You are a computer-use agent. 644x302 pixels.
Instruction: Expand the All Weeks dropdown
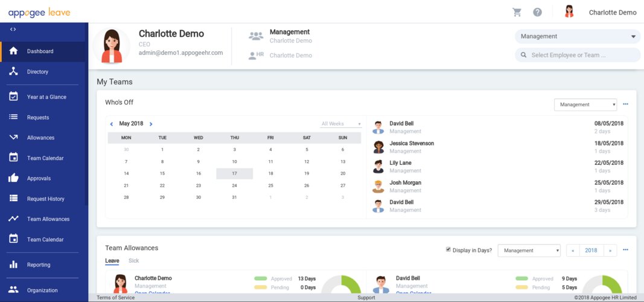tap(341, 124)
